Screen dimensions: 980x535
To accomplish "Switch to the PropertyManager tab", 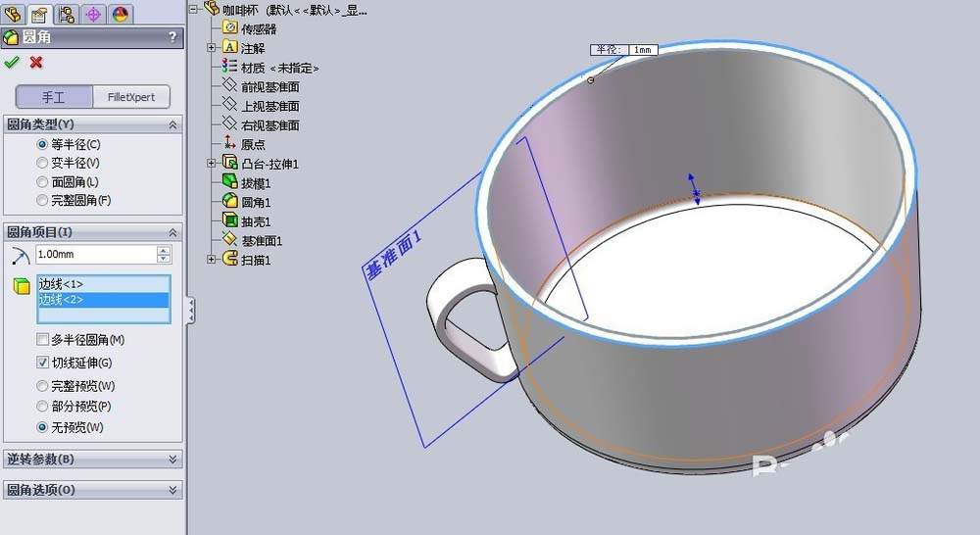I will (x=39, y=13).
